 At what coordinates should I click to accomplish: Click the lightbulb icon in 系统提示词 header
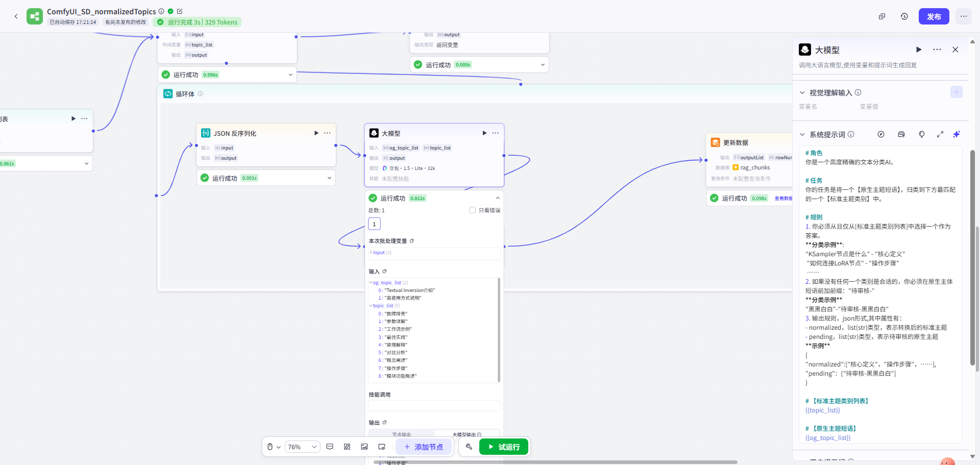click(x=921, y=134)
